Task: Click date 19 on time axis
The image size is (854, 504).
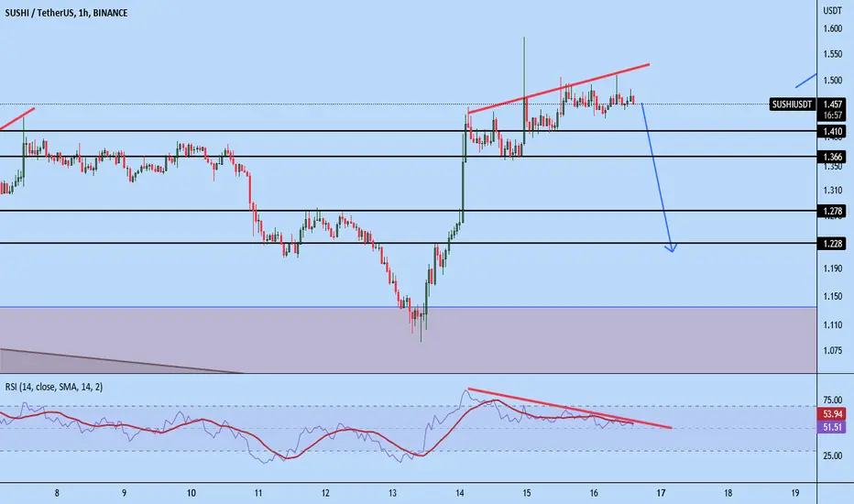Action: tap(795, 493)
